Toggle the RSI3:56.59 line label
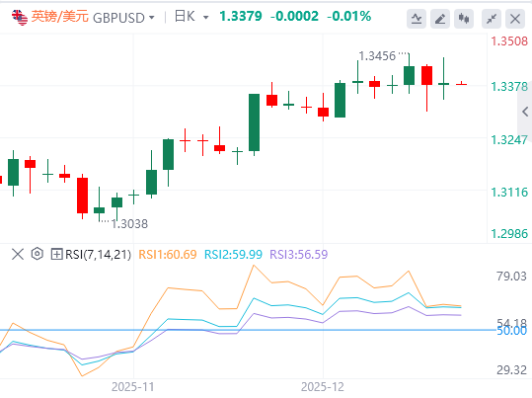 [x=298, y=255]
